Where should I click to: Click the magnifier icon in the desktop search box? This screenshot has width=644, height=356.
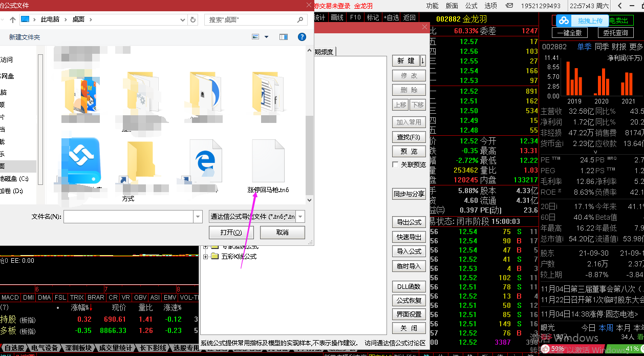click(x=300, y=19)
